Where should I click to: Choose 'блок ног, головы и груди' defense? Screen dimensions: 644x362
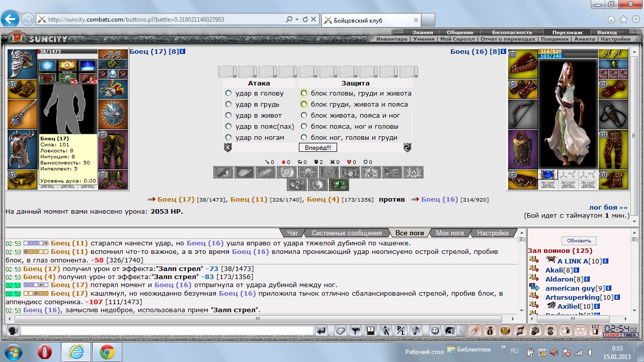[304, 137]
